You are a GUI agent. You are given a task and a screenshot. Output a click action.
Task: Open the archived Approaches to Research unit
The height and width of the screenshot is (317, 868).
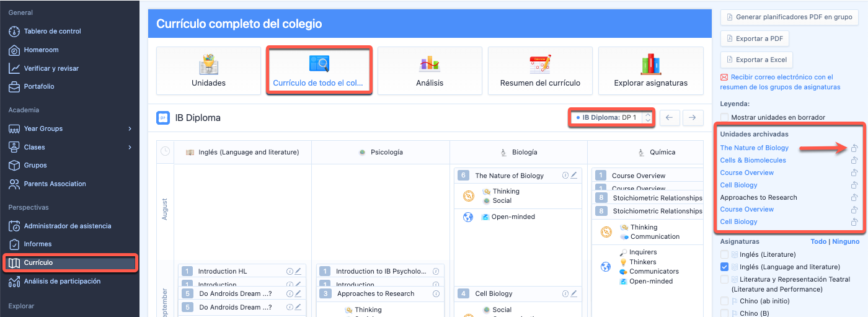tap(758, 197)
